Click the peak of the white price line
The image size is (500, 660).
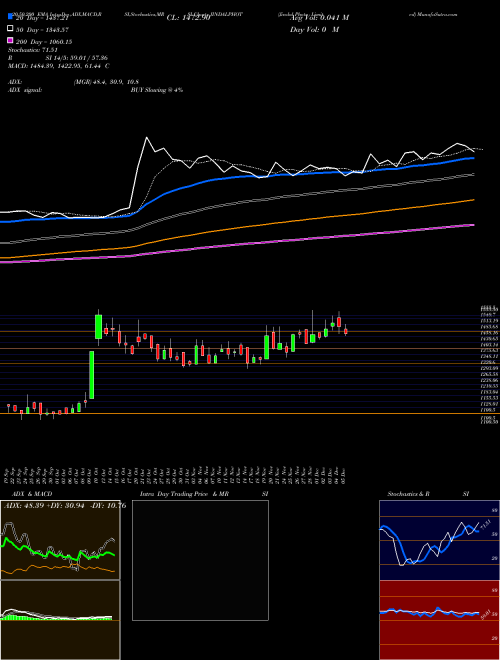tap(146, 138)
